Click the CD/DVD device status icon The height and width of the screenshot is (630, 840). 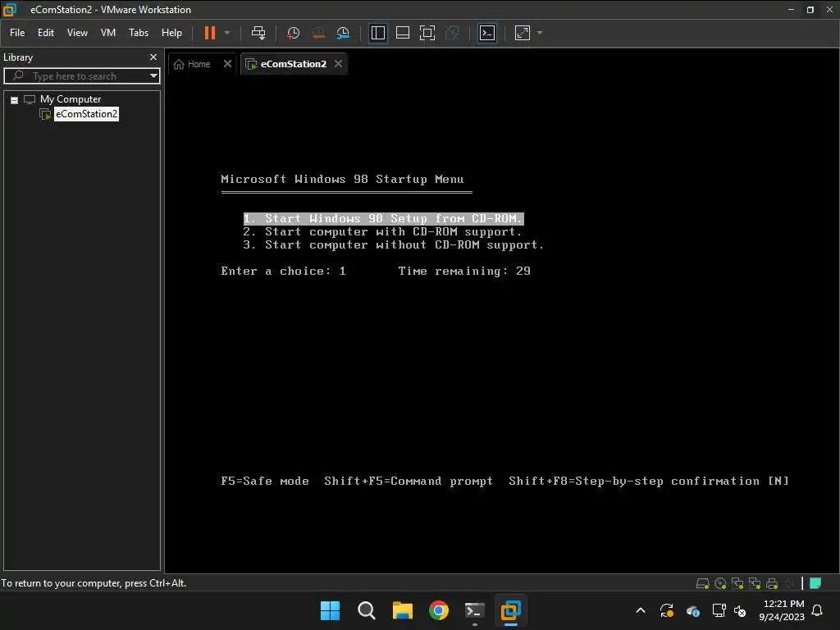point(720,583)
